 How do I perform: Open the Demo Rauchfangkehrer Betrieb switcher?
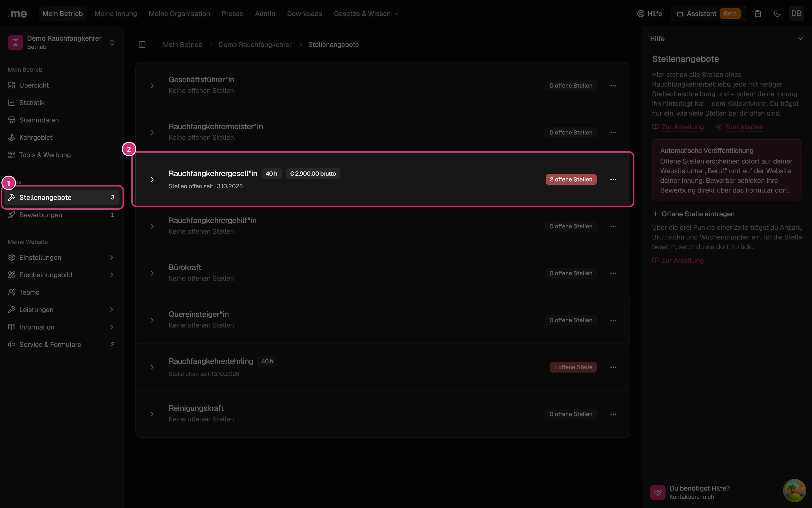(x=62, y=42)
